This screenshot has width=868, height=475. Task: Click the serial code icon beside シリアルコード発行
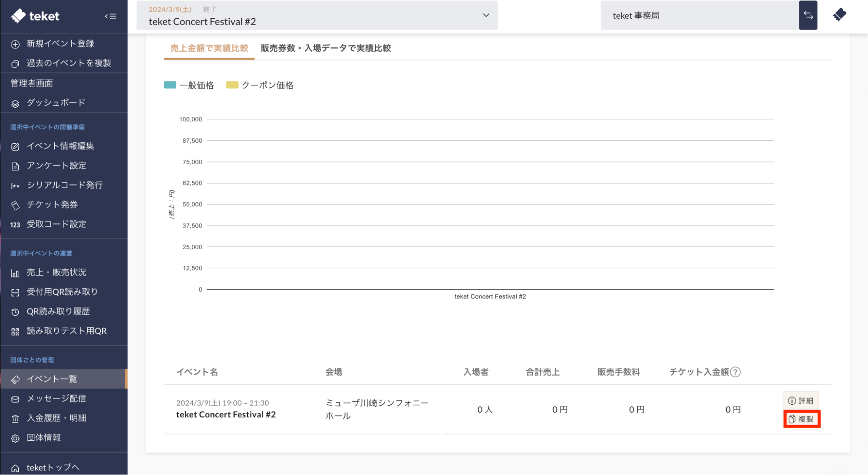(x=15, y=185)
